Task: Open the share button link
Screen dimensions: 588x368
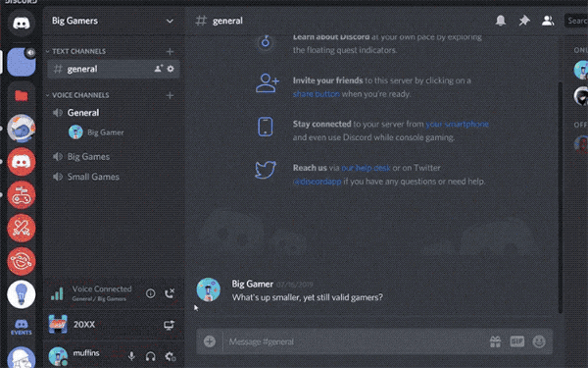Action: 317,94
